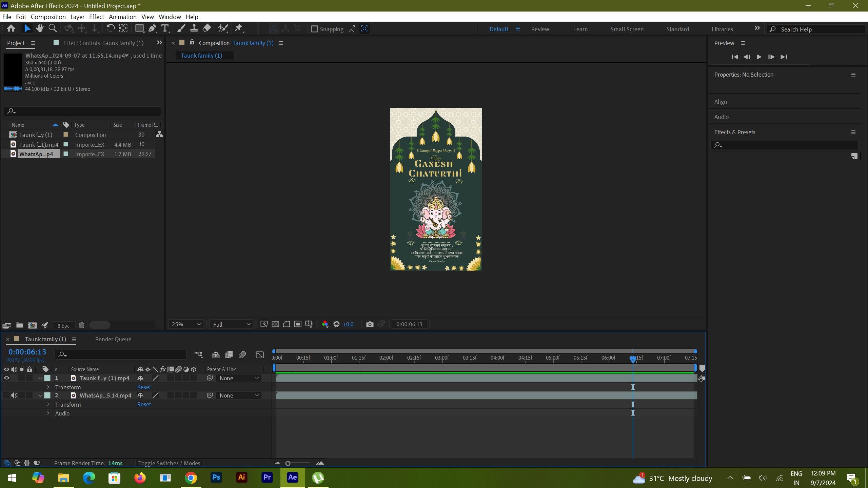Click the Selection arrow tool

coord(27,28)
